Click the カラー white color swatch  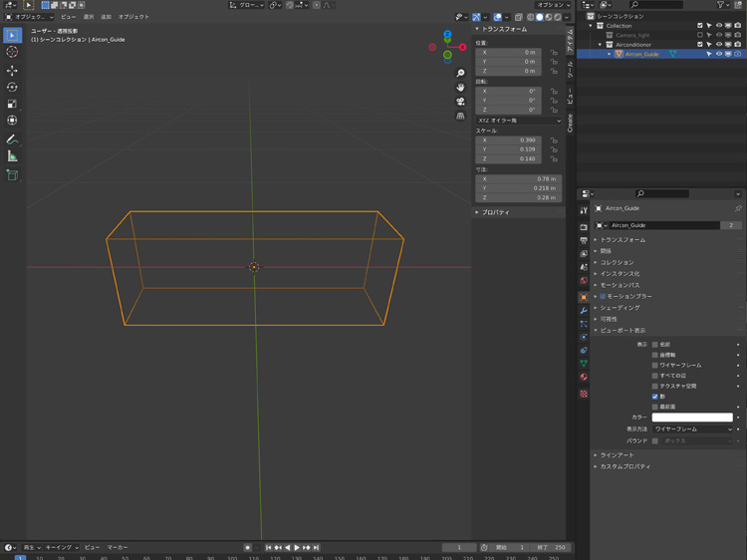[693, 418]
